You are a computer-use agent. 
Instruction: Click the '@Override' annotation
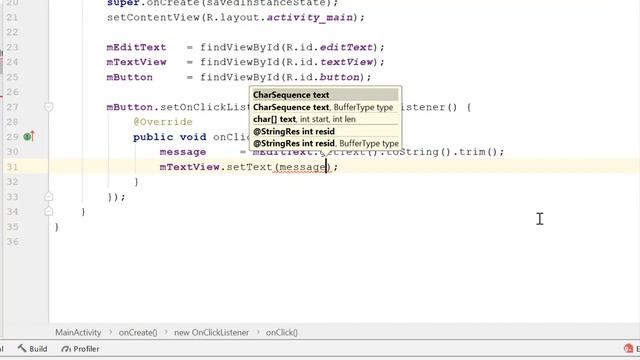pos(163,122)
